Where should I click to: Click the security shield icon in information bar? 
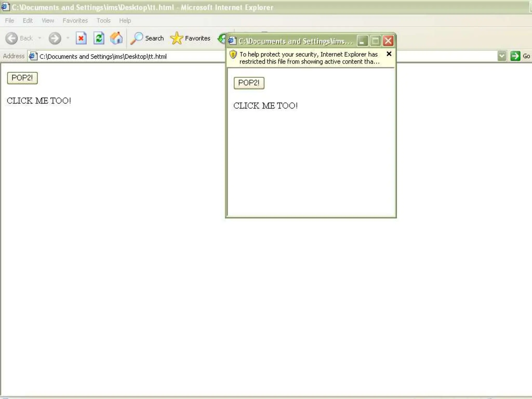click(233, 55)
